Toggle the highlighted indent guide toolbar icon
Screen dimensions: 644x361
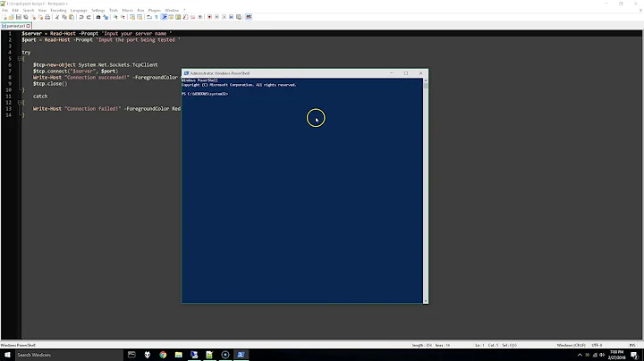coord(164,17)
